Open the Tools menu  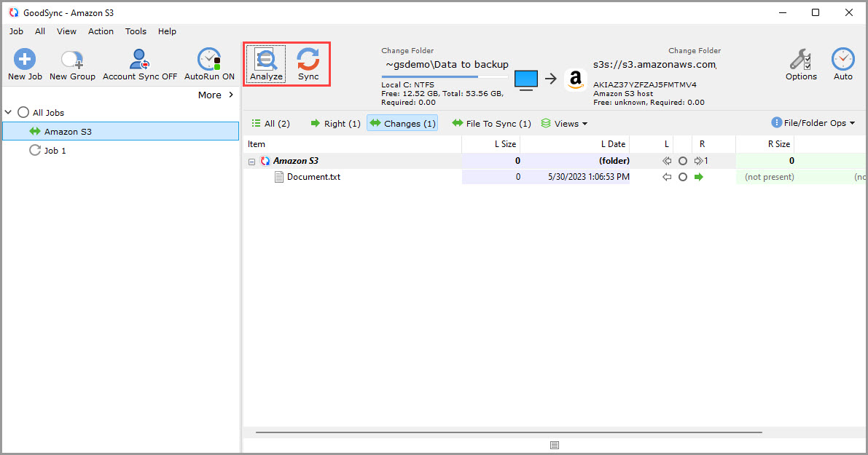pyautogui.click(x=136, y=31)
